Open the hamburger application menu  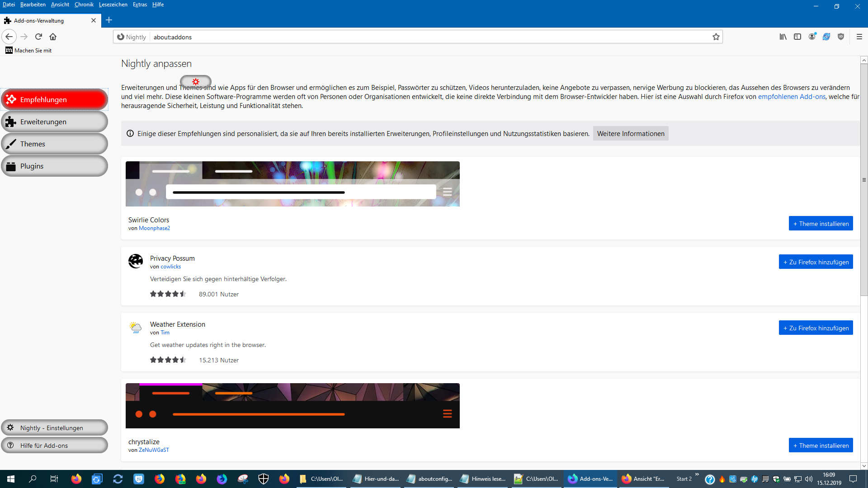[x=859, y=37]
